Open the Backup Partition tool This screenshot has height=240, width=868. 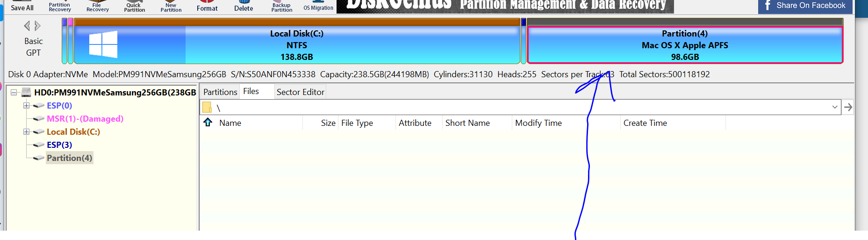(x=282, y=7)
